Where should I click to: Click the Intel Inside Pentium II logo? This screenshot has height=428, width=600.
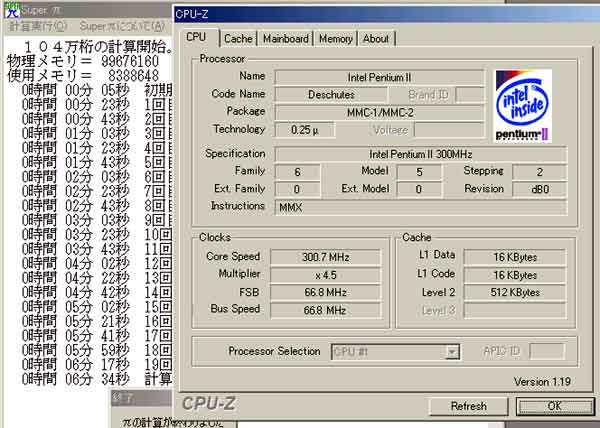(523, 106)
